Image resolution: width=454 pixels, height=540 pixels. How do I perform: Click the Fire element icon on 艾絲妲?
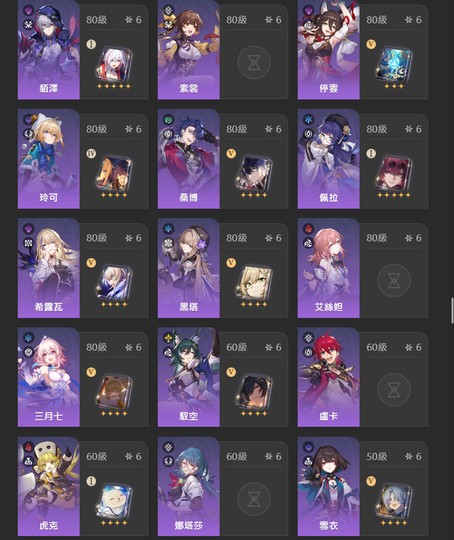point(308,229)
